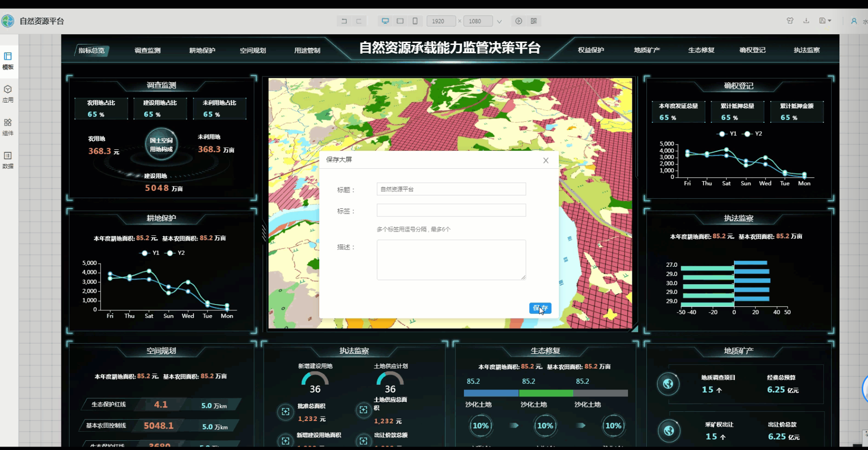Image resolution: width=868 pixels, height=450 pixels.
Task: Click the globe icon beside 地质调查项目
Action: (668, 384)
